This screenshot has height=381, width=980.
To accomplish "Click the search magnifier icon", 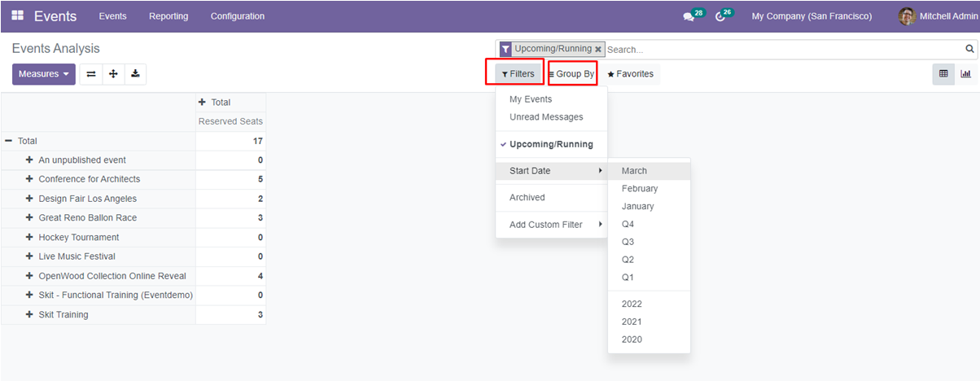I will pos(969,49).
